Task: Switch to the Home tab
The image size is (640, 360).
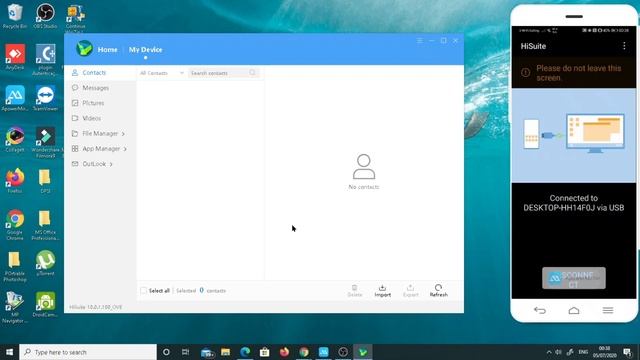Action: pyautogui.click(x=107, y=49)
